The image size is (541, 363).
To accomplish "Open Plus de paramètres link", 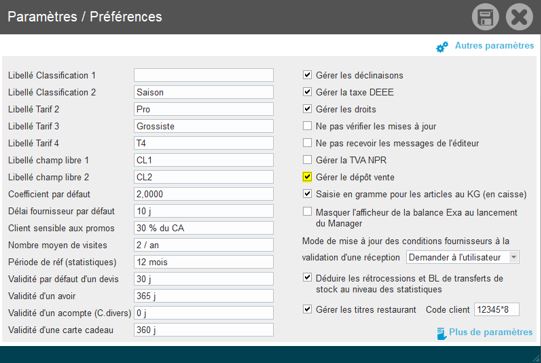I will [x=490, y=332].
